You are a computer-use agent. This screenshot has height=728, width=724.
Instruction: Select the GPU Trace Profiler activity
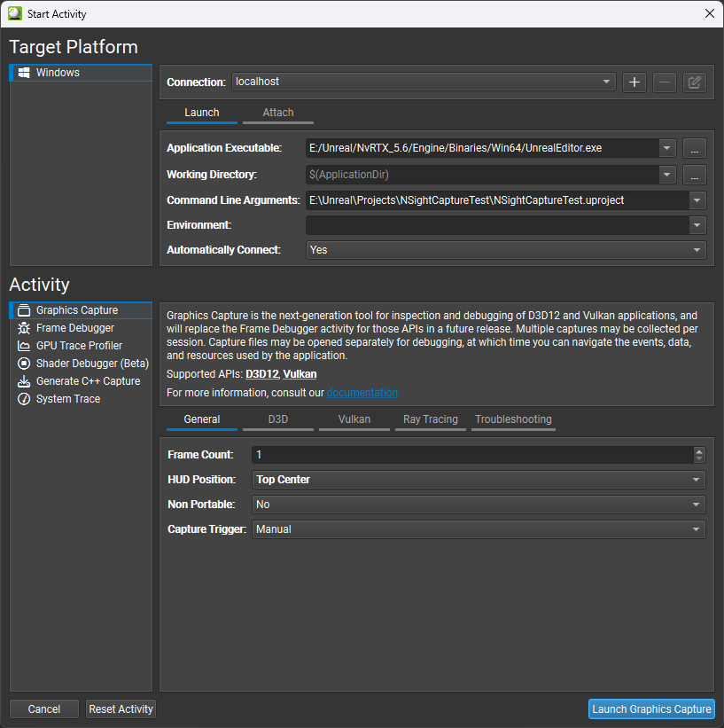point(81,346)
